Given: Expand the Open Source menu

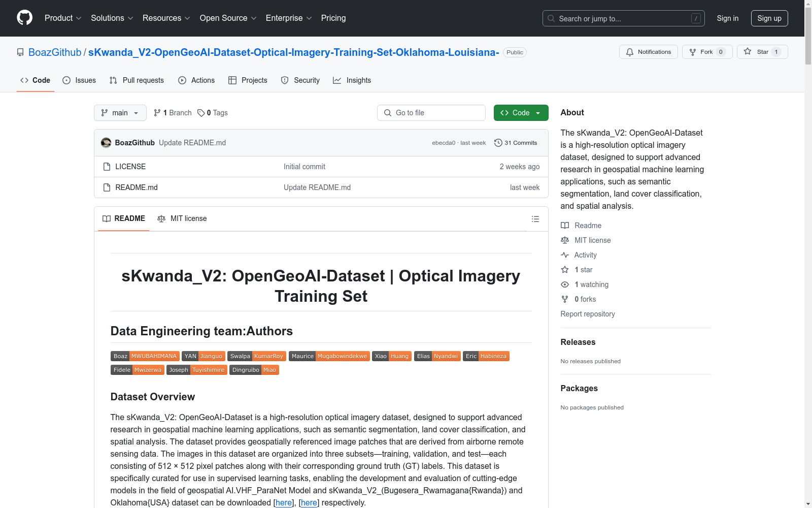Looking at the screenshot, I should click(x=228, y=18).
